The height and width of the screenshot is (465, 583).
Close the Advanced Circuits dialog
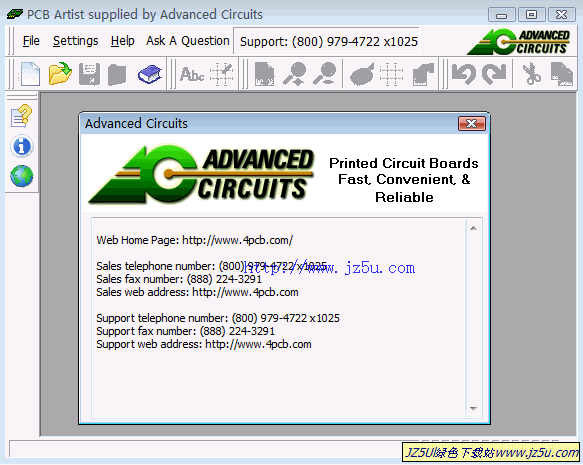click(x=472, y=123)
